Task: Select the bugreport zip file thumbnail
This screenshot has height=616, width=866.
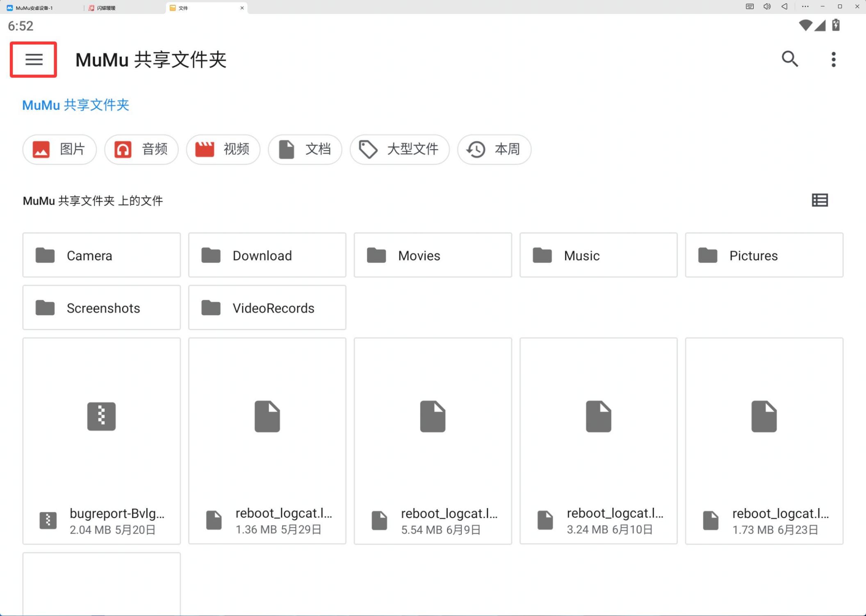Action: [101, 416]
